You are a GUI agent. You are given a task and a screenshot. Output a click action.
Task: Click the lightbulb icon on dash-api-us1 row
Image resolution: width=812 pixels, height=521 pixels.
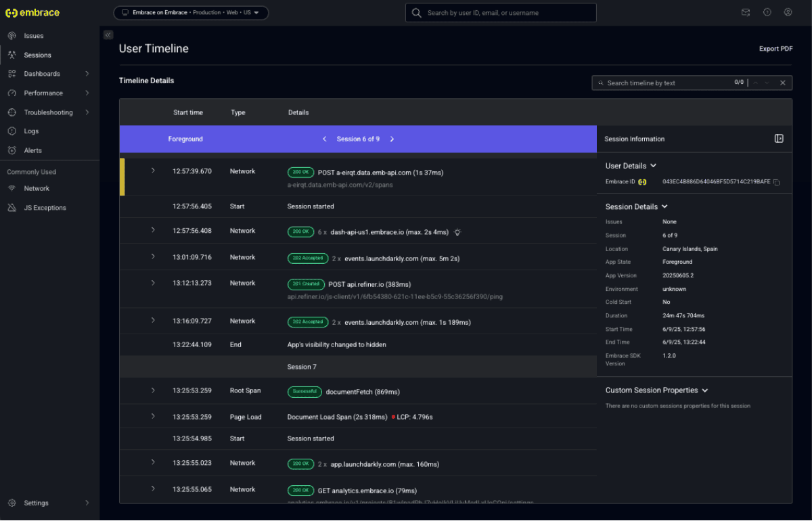click(x=458, y=232)
